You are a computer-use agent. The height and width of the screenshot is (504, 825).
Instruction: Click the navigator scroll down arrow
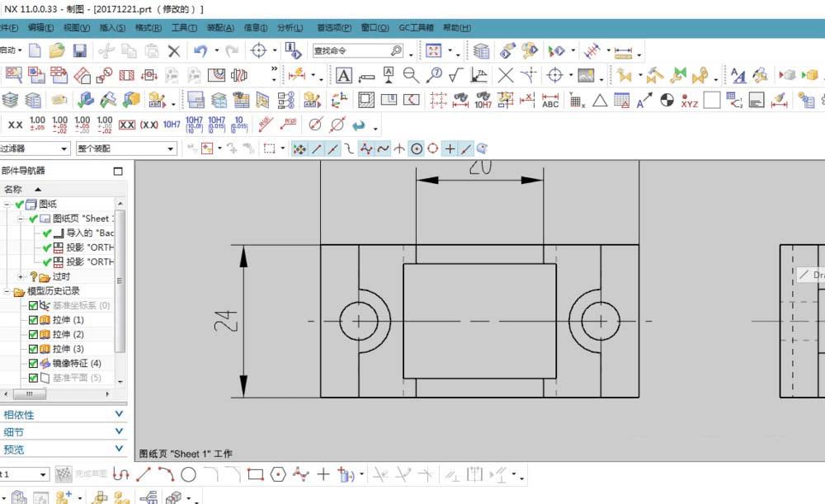tap(120, 381)
